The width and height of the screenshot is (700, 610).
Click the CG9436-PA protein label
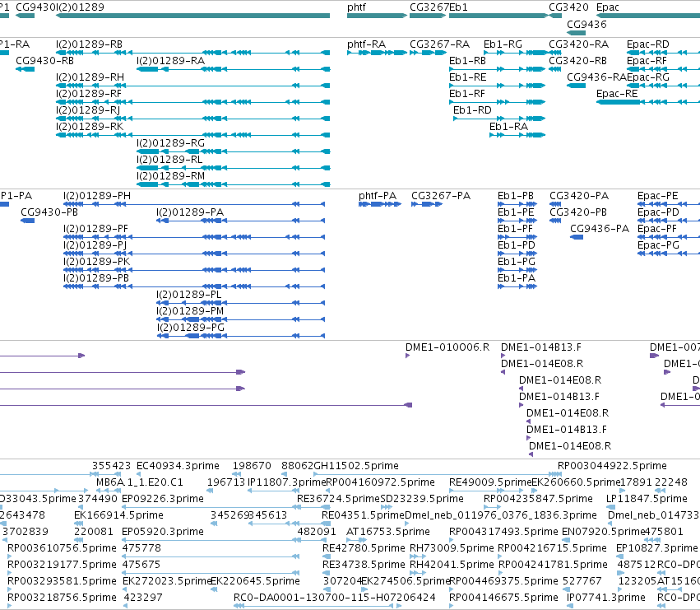[600, 229]
